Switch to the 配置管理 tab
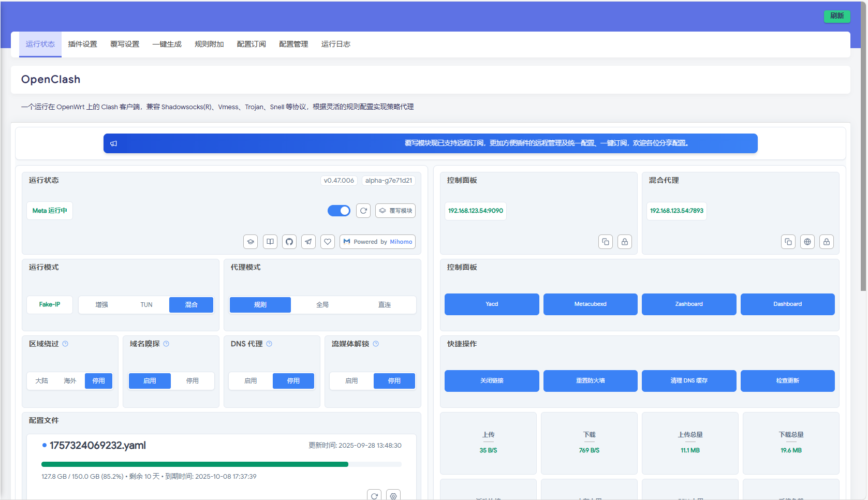This screenshot has width=868, height=500. point(293,45)
